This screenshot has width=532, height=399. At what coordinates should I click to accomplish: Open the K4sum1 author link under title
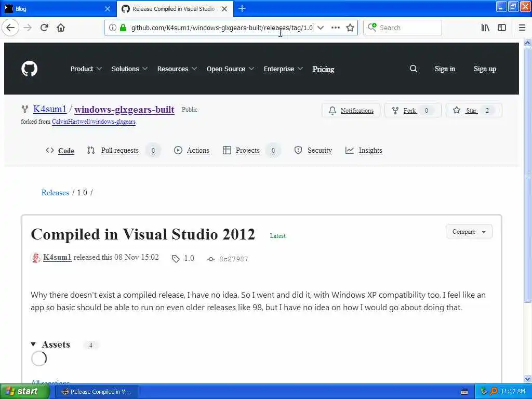point(57,257)
